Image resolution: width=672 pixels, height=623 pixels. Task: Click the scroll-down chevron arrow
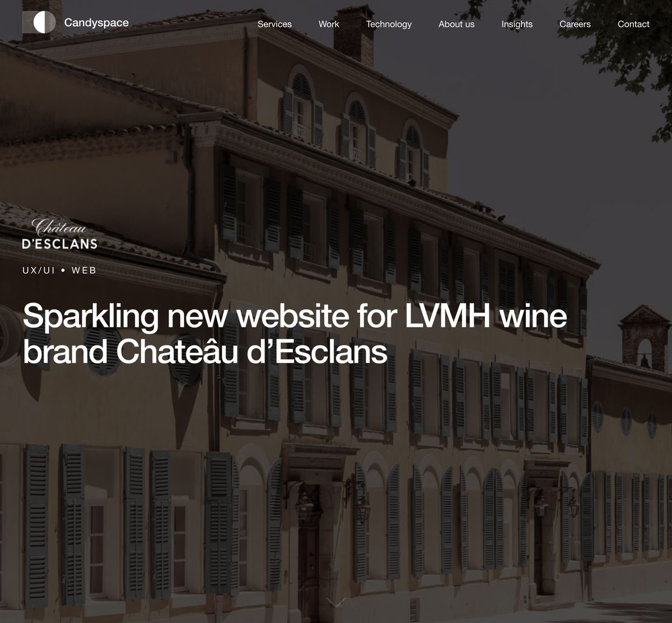click(x=336, y=603)
